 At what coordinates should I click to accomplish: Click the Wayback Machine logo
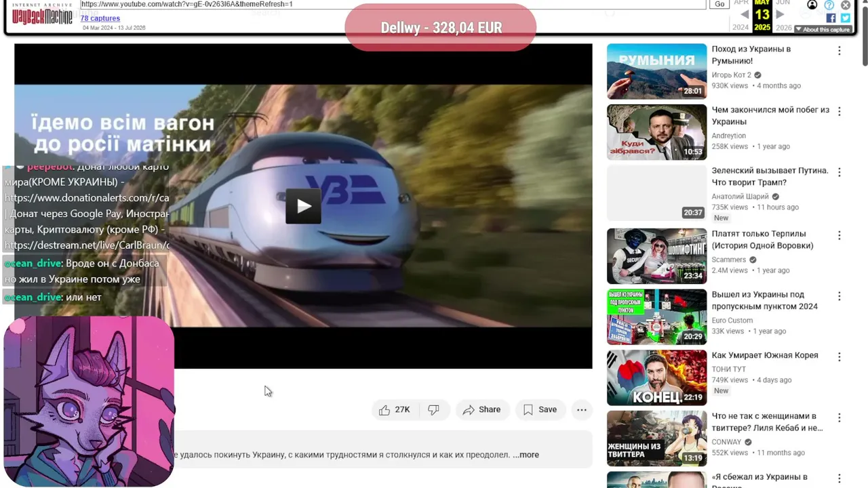(x=42, y=15)
